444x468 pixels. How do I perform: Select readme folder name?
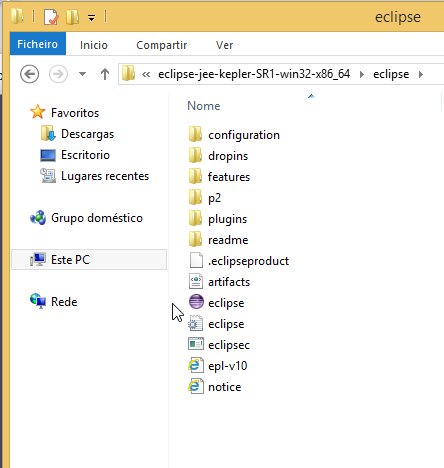coord(228,240)
